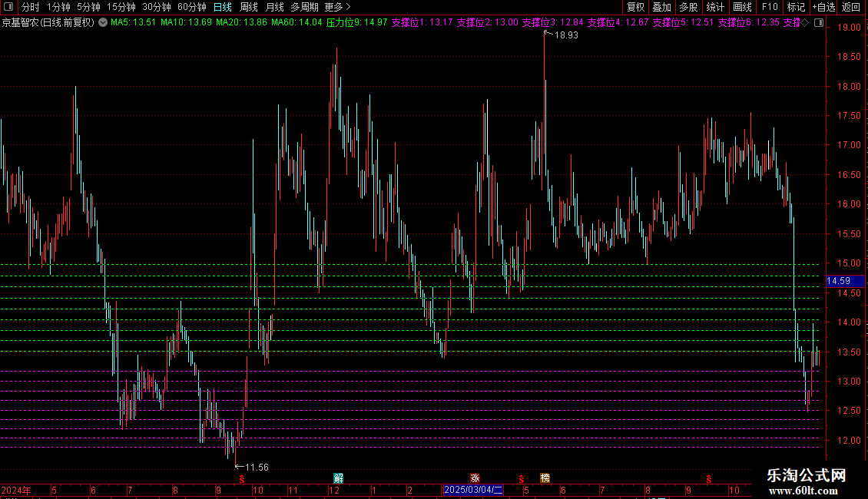The width and height of the screenshot is (868, 499).
Task: Toggle the left sidebar panel icon
Action: point(8,7)
